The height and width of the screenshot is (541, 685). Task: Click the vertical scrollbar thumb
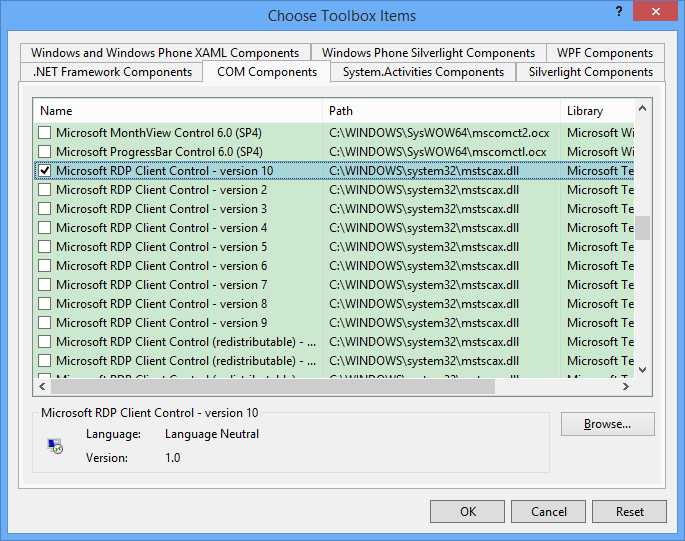[642, 228]
